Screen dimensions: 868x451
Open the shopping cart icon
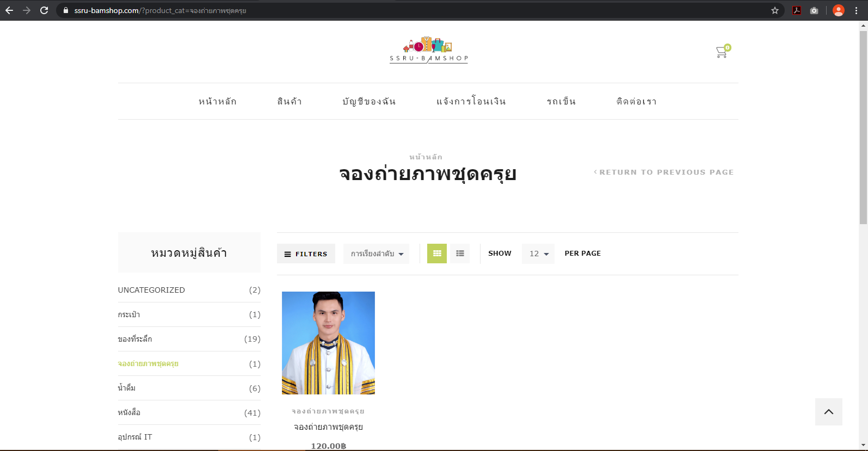722,52
